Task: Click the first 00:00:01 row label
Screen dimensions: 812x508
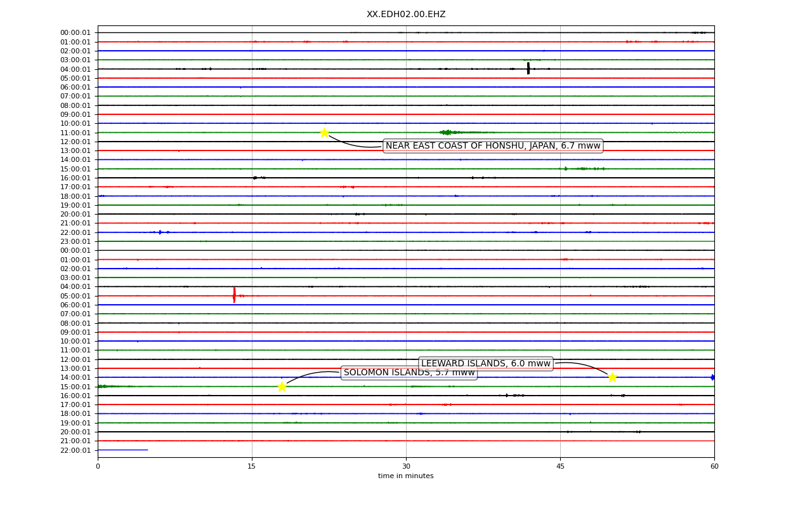Action: 75,33
